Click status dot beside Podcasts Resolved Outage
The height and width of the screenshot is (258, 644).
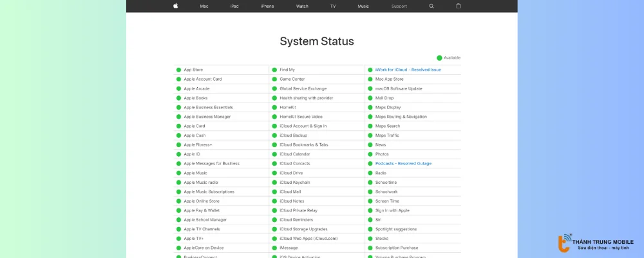click(x=370, y=163)
